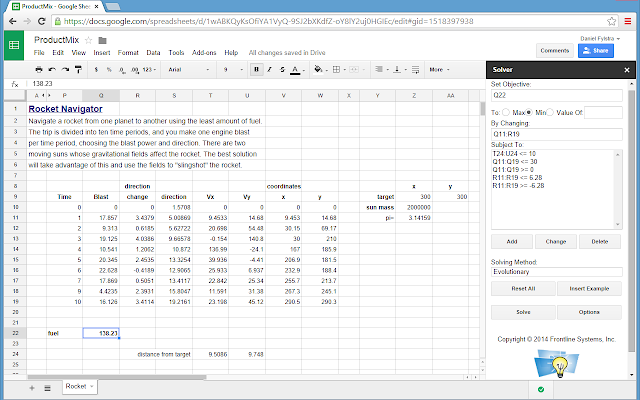Open the all sheets list icon
This screenshot has height=400, width=640.
tap(47, 388)
